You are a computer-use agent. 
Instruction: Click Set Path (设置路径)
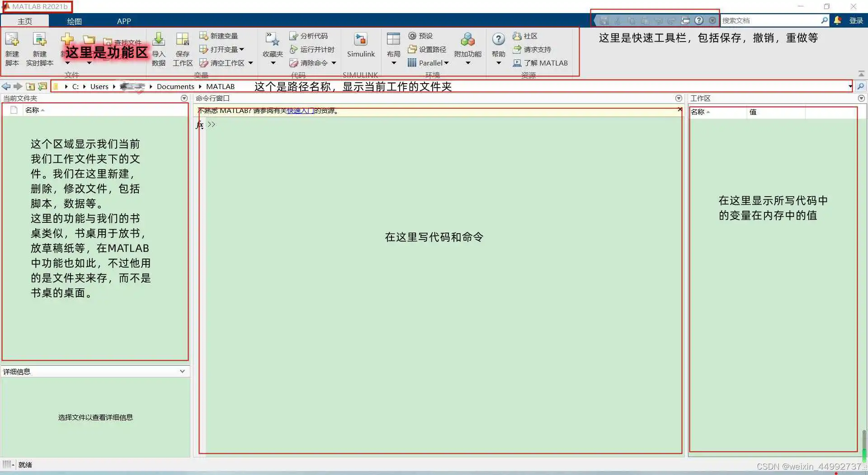click(x=427, y=49)
